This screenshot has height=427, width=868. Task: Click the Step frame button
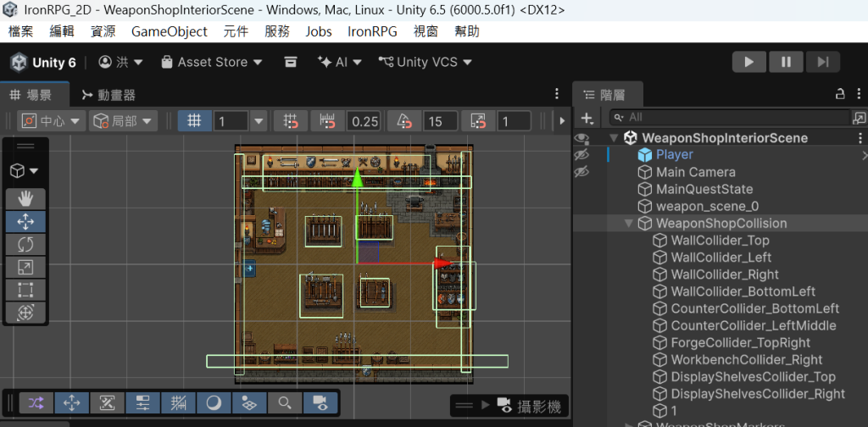pos(822,62)
